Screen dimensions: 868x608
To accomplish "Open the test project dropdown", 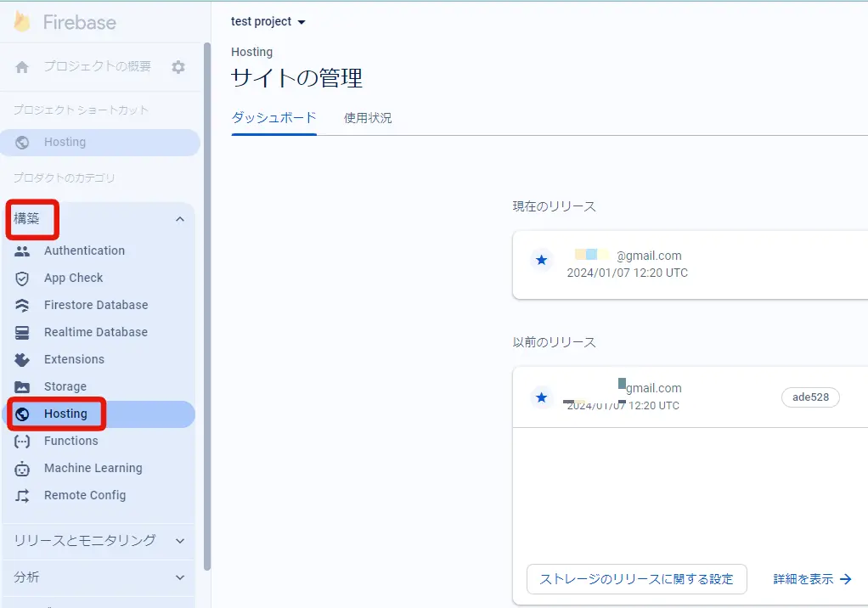I will (268, 21).
